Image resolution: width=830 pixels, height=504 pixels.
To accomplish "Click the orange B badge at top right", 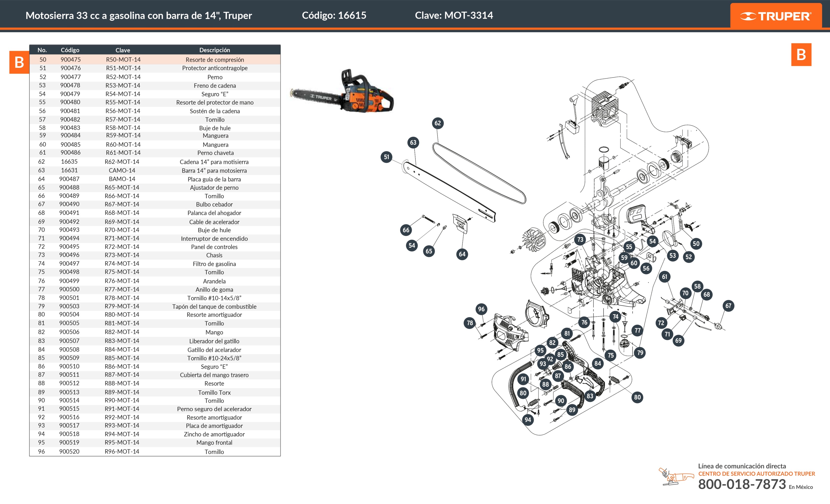I will [x=801, y=55].
